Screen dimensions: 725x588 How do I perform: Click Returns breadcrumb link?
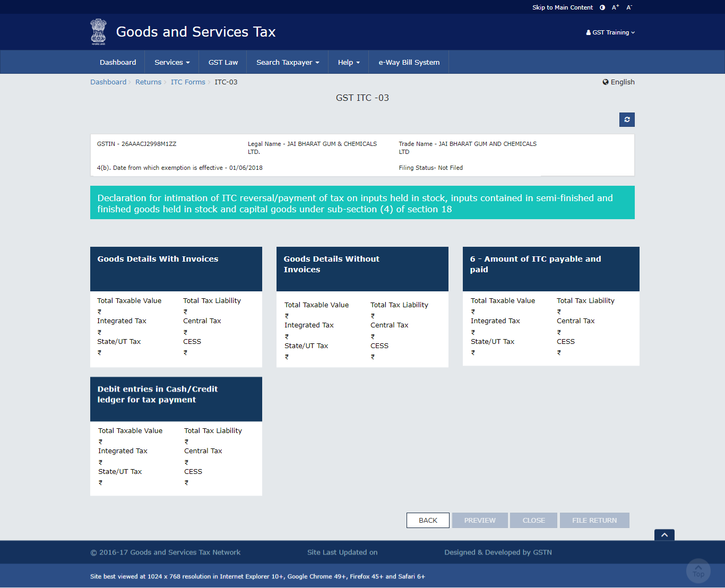pyautogui.click(x=148, y=82)
